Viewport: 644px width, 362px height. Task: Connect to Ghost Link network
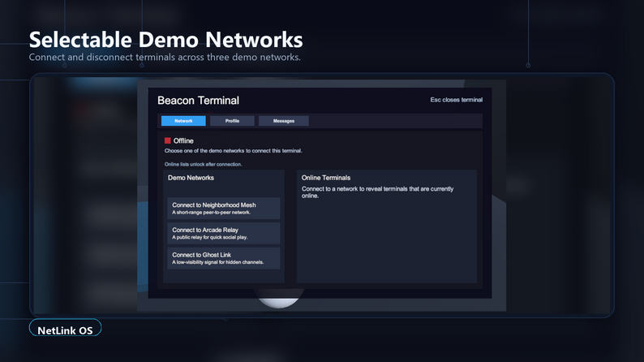(223, 258)
